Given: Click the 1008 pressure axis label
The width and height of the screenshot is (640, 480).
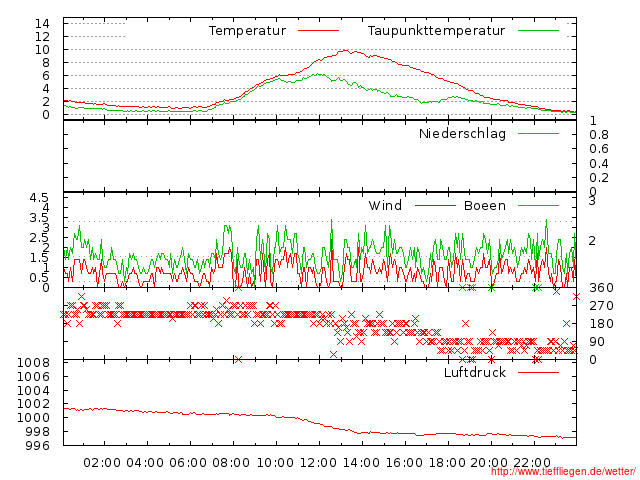Looking at the screenshot, I should click(x=33, y=363).
